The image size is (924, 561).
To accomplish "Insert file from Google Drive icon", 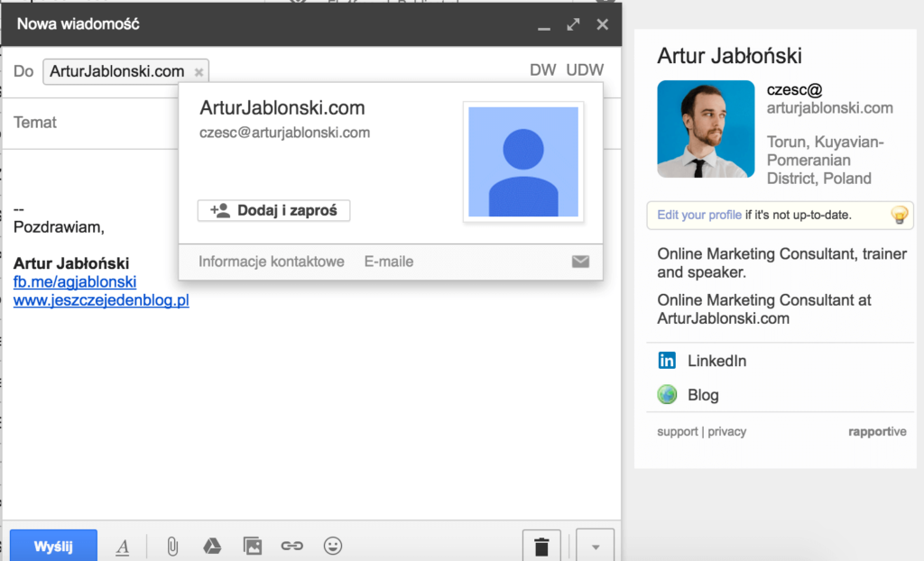I will click(x=212, y=547).
